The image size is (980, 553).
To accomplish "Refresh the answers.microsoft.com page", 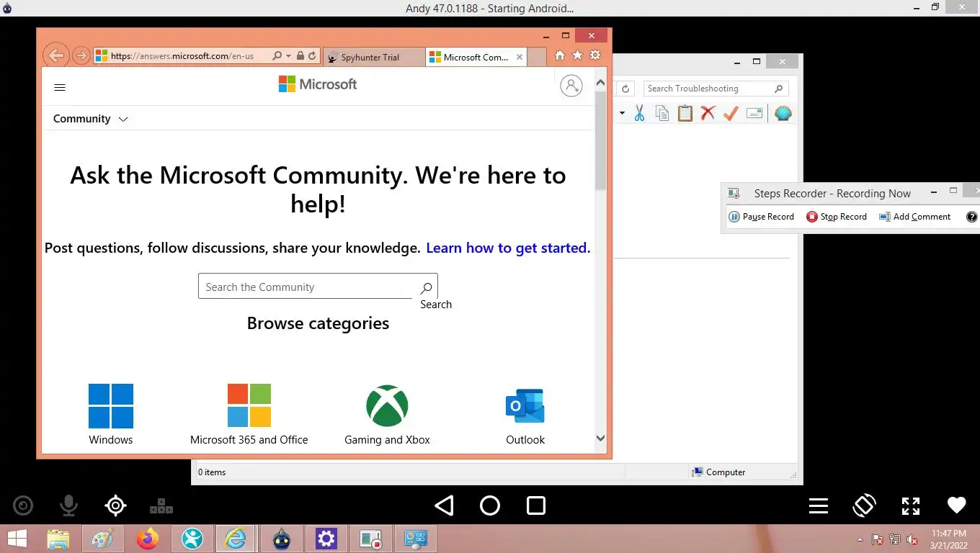I will point(312,55).
